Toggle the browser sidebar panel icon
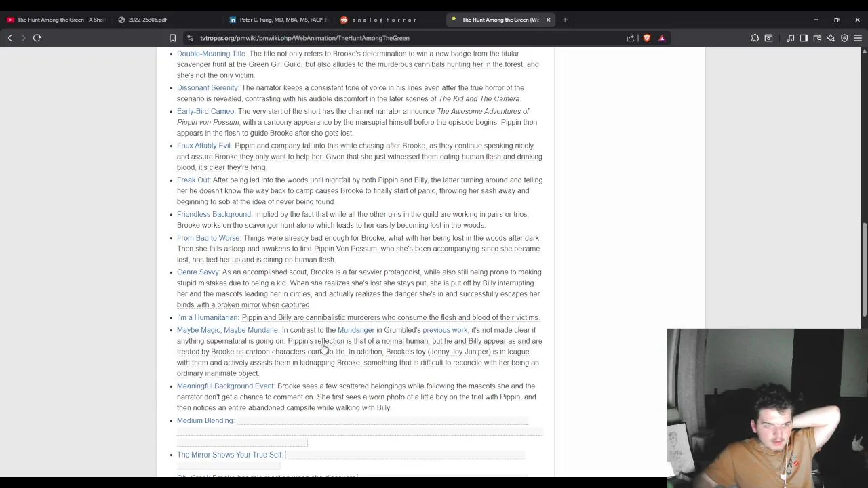Viewport: 868px width, 488px height. coord(804,38)
